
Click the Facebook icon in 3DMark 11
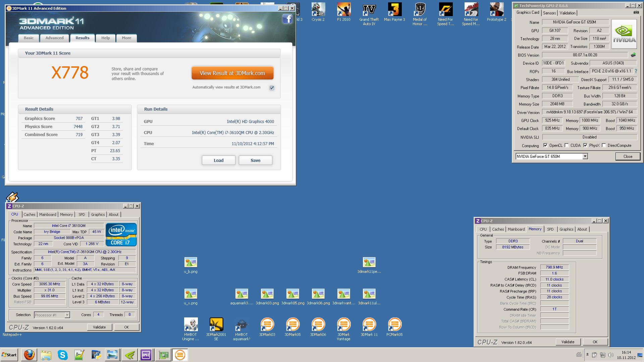[x=287, y=19]
